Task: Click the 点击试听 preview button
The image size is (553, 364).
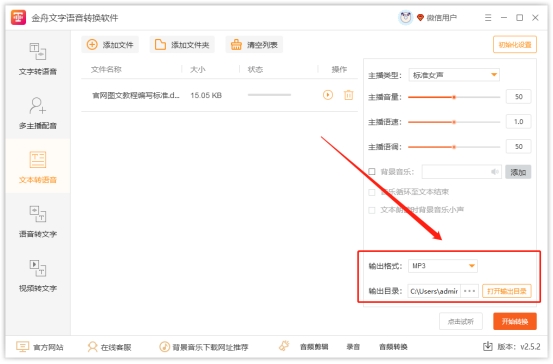Action: [x=461, y=321]
